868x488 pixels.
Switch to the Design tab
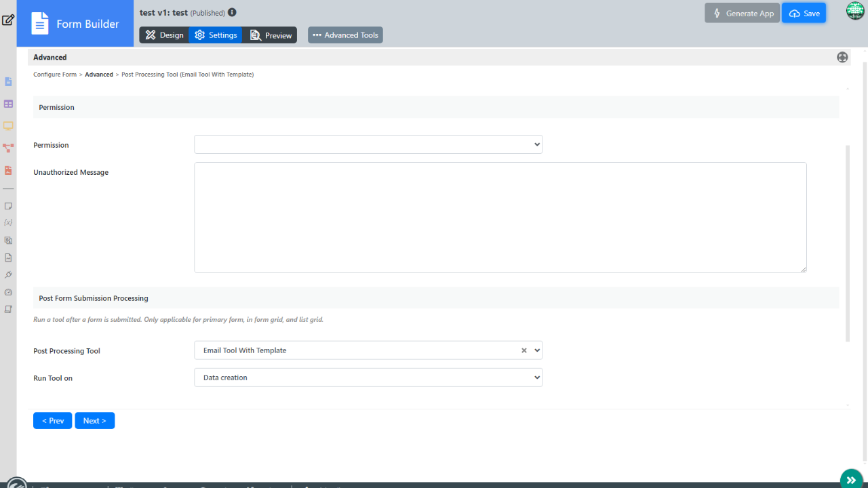[x=165, y=35]
